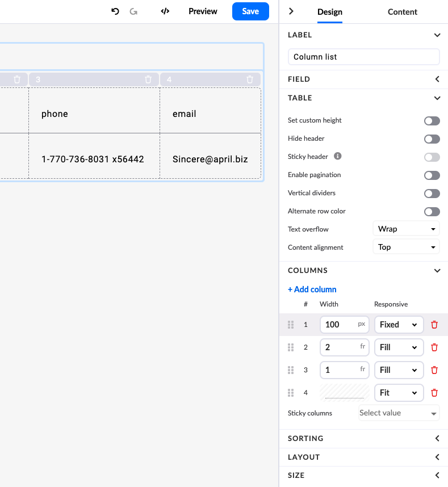This screenshot has width=448, height=487.
Task: Click the blue Save button
Action: tap(250, 11)
